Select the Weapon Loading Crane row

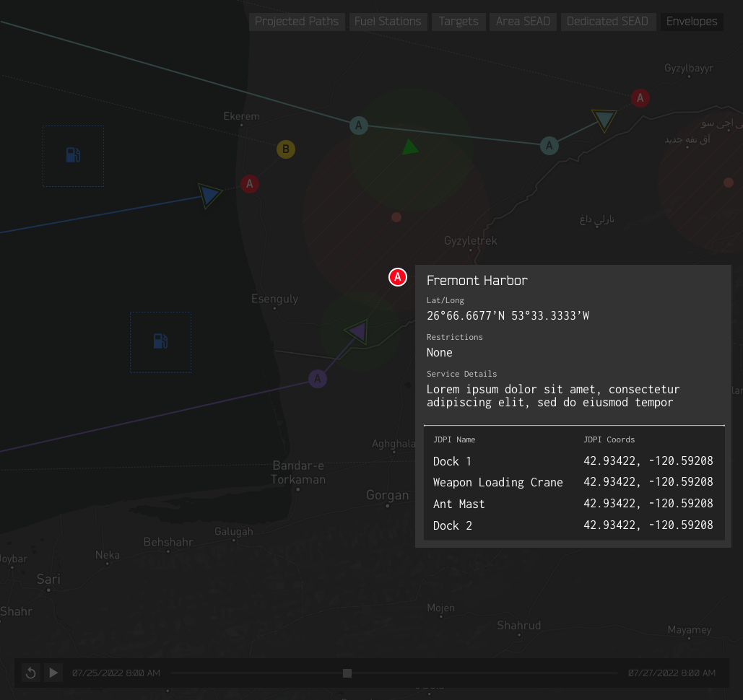pos(574,482)
